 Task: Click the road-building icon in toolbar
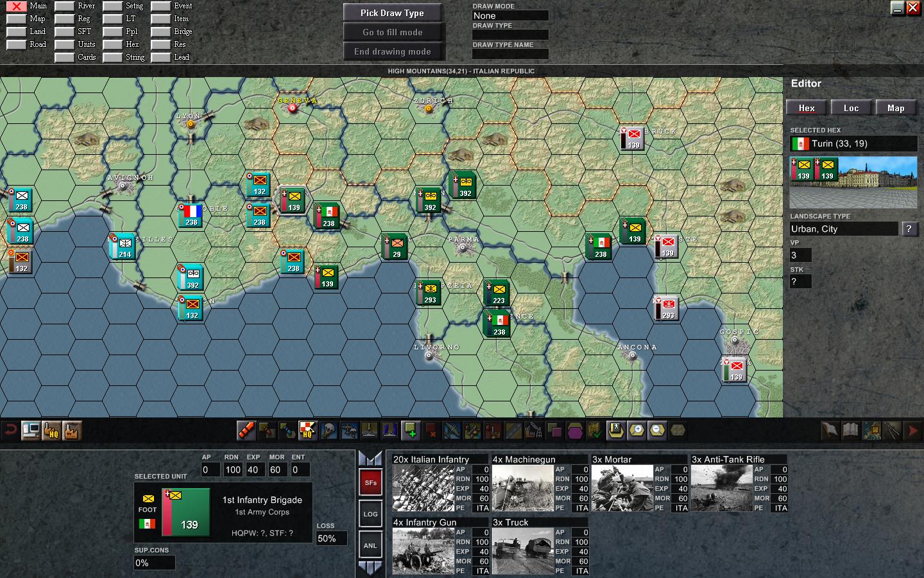513,430
